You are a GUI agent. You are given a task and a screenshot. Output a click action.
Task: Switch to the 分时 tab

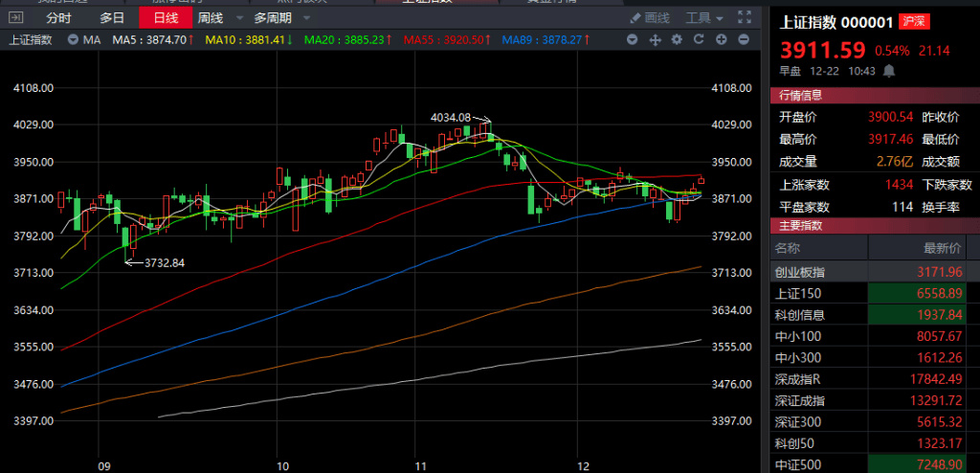pyautogui.click(x=58, y=17)
